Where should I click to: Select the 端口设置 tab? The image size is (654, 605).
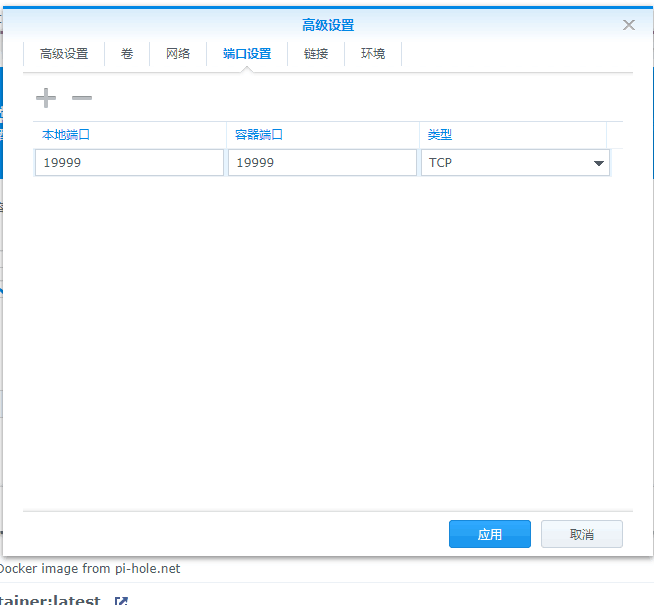click(247, 54)
